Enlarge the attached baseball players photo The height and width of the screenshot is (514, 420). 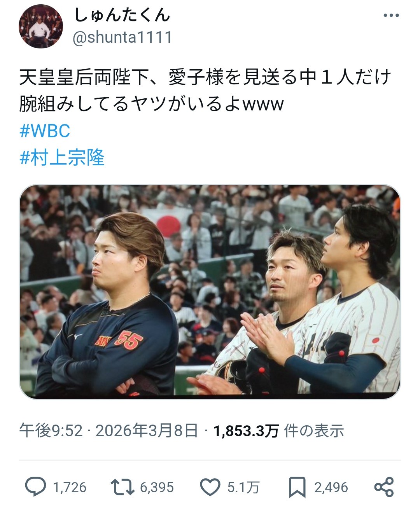[210, 292]
